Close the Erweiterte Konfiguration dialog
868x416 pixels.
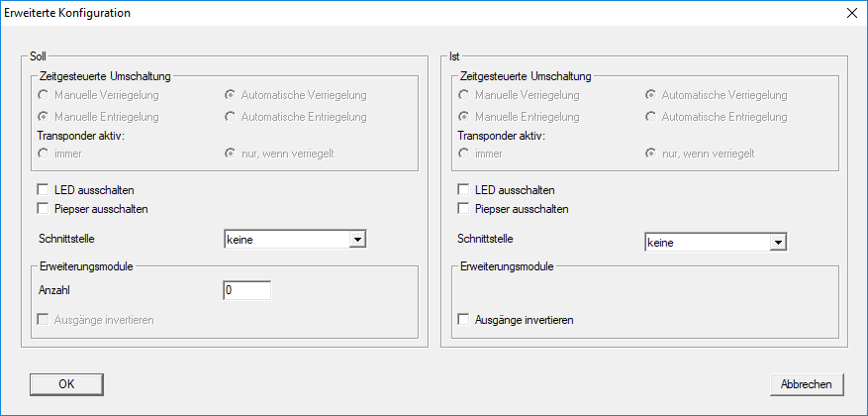coord(852,14)
